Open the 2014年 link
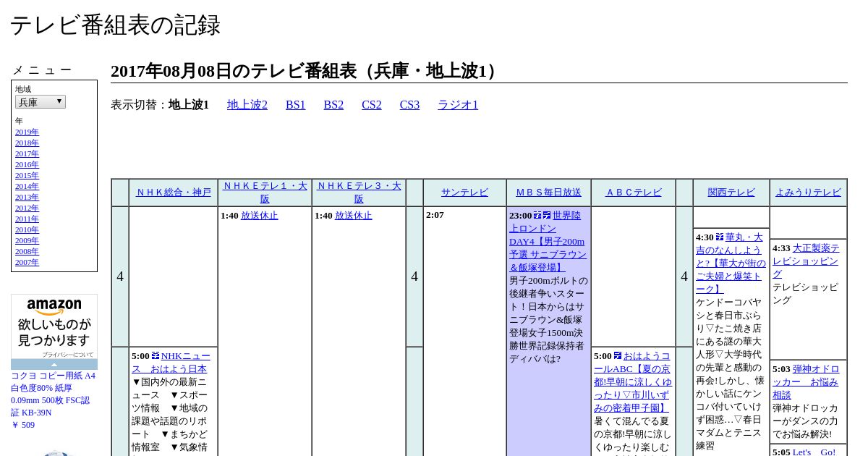 click(27, 186)
